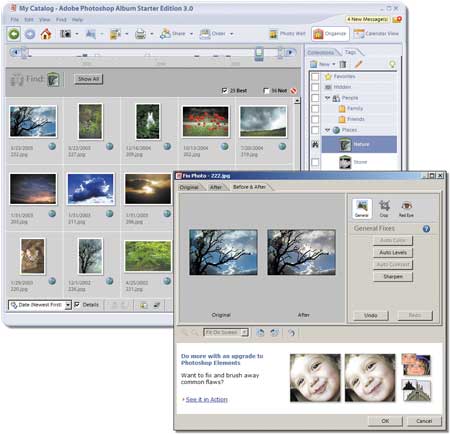Follow the See it in Action link
Viewport: 450px width, 434px height.
coord(207,399)
